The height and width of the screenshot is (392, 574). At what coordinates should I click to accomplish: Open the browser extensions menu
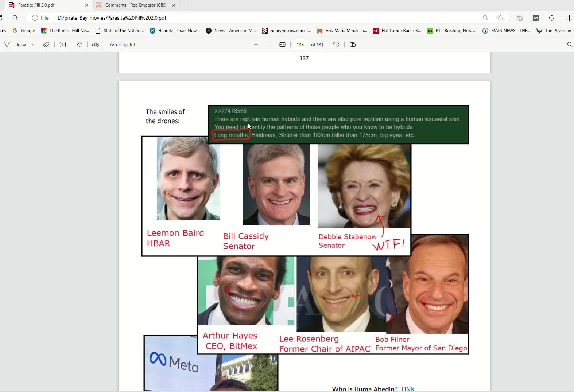click(x=552, y=18)
